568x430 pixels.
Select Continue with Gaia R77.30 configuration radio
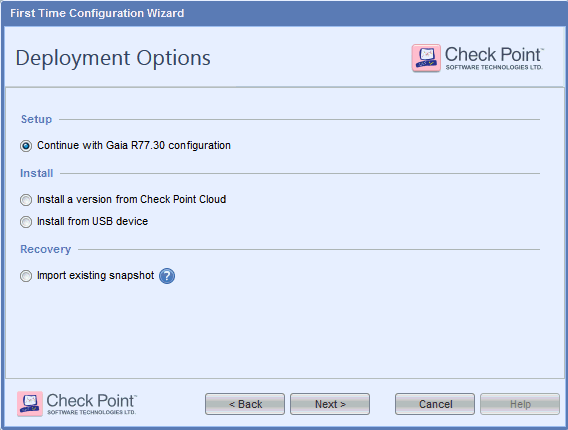(x=26, y=146)
